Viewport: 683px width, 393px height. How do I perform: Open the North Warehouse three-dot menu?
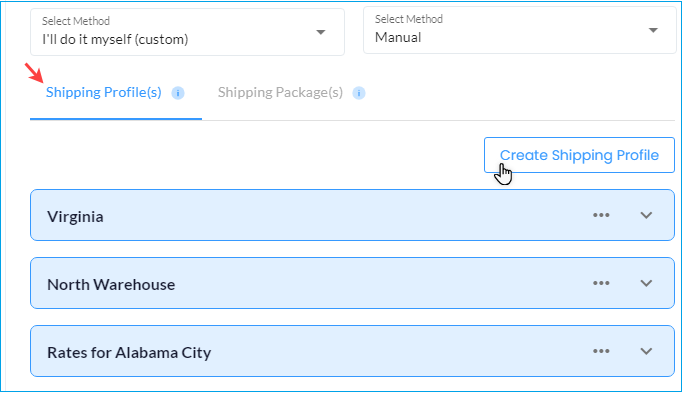[x=601, y=283]
